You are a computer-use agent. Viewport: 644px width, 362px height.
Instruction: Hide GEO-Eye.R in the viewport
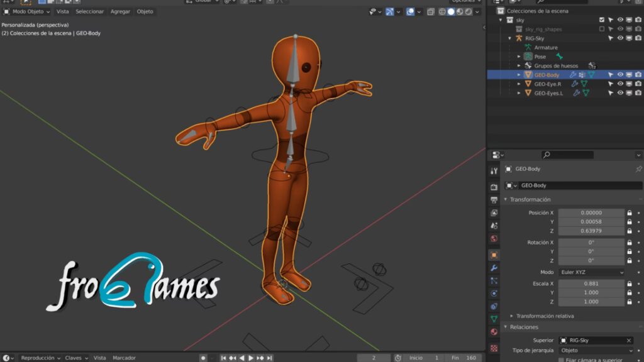(x=620, y=84)
